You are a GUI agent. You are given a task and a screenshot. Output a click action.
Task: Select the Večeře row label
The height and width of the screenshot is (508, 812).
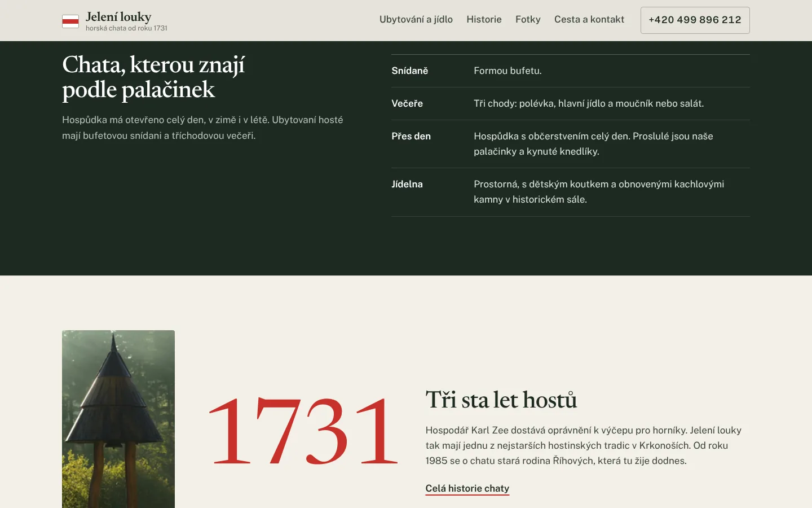pos(407,104)
